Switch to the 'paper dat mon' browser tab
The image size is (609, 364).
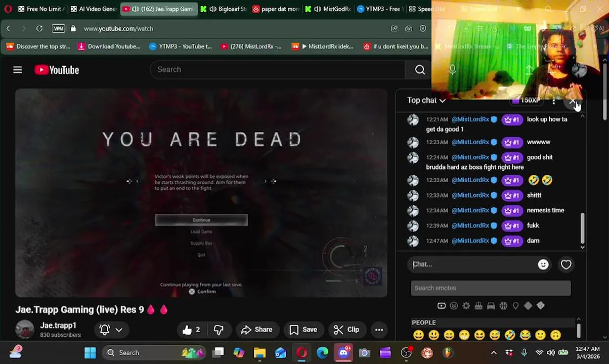click(276, 9)
